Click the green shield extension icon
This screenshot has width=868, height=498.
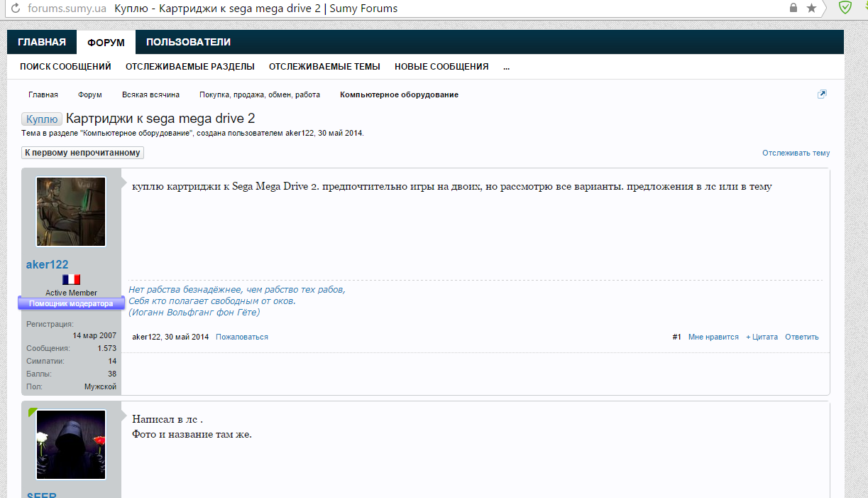click(845, 8)
